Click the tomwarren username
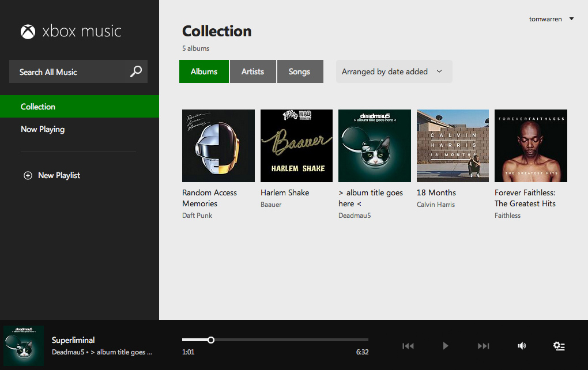588x370 pixels. [545, 19]
